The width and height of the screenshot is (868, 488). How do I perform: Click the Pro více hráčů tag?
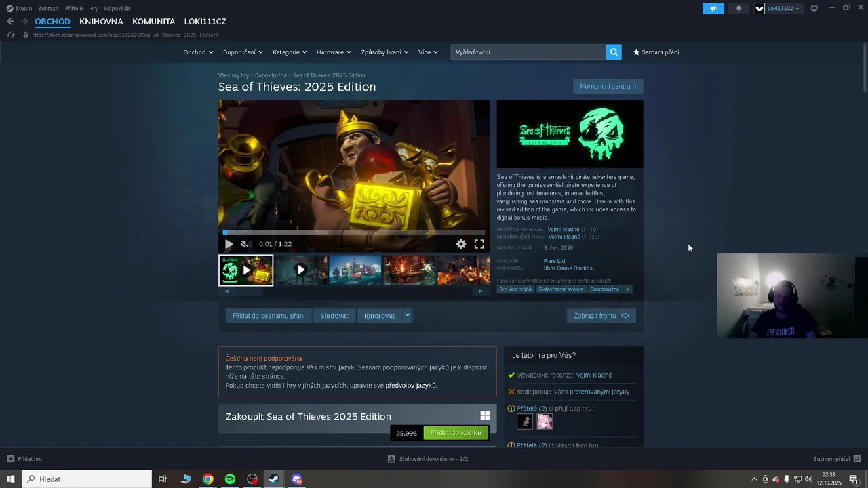point(515,289)
